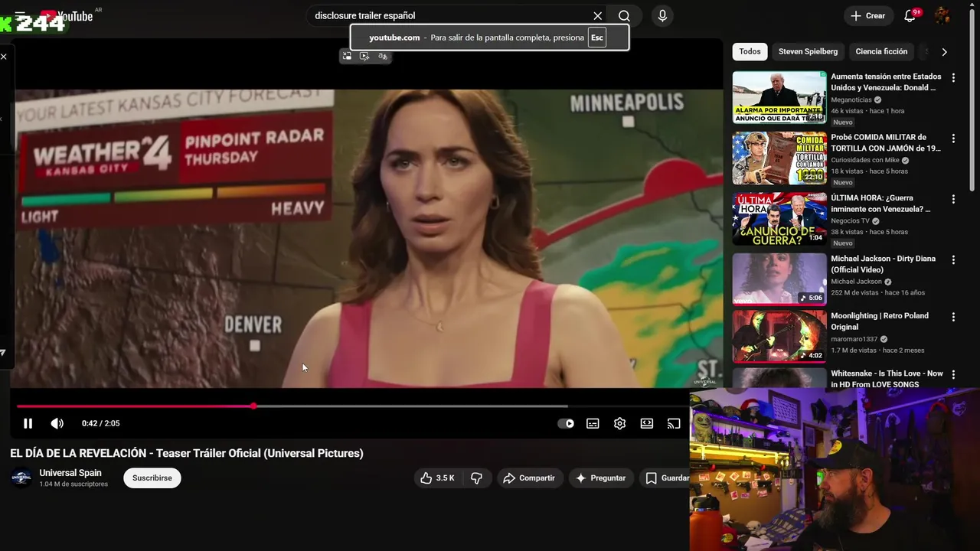980x551 pixels.
Task: Open video settings gear
Action: tap(619, 423)
